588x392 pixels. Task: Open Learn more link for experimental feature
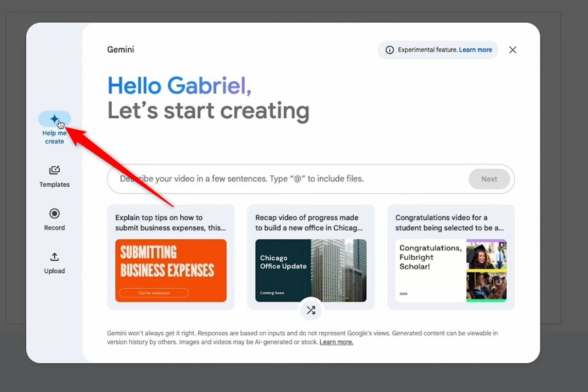click(476, 50)
